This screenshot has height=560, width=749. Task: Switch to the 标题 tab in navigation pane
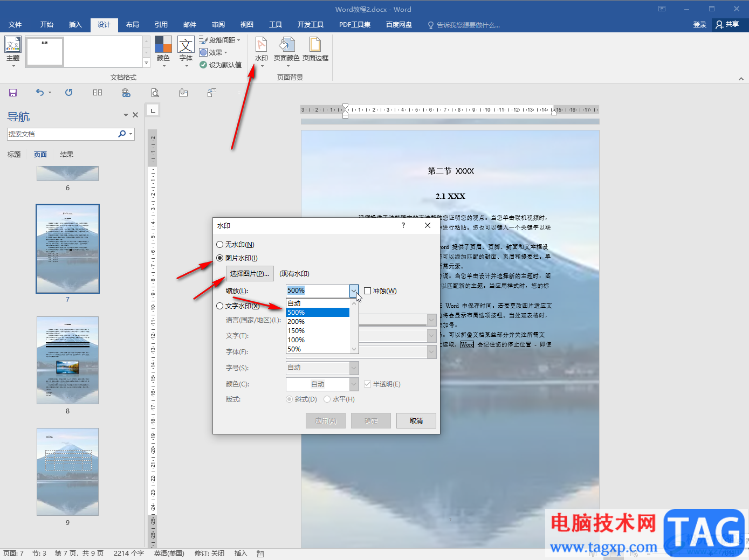pyautogui.click(x=14, y=155)
